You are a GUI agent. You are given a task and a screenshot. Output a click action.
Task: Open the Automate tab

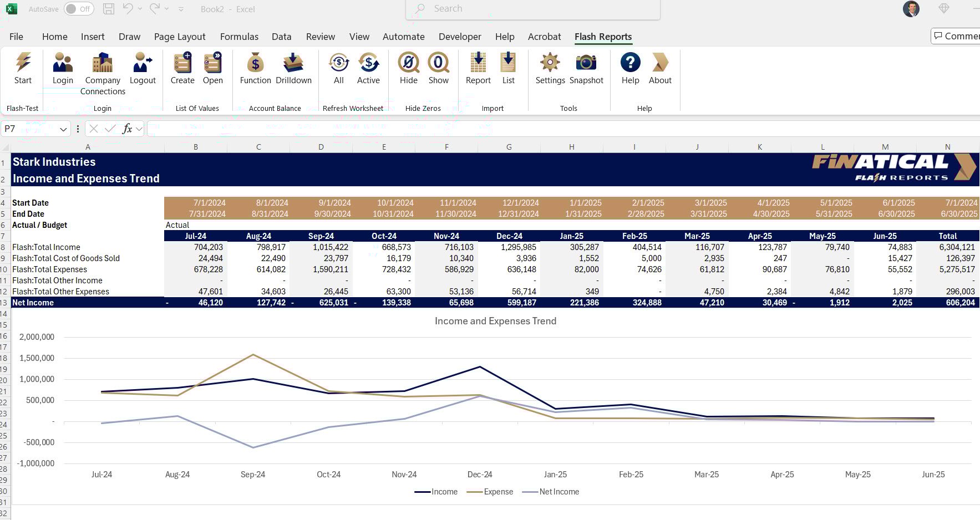(404, 37)
